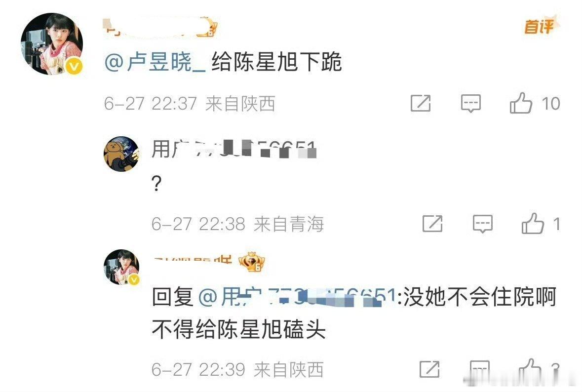Tap the comment icon on the 22:39 reply
582x392 pixels.
(x=479, y=369)
